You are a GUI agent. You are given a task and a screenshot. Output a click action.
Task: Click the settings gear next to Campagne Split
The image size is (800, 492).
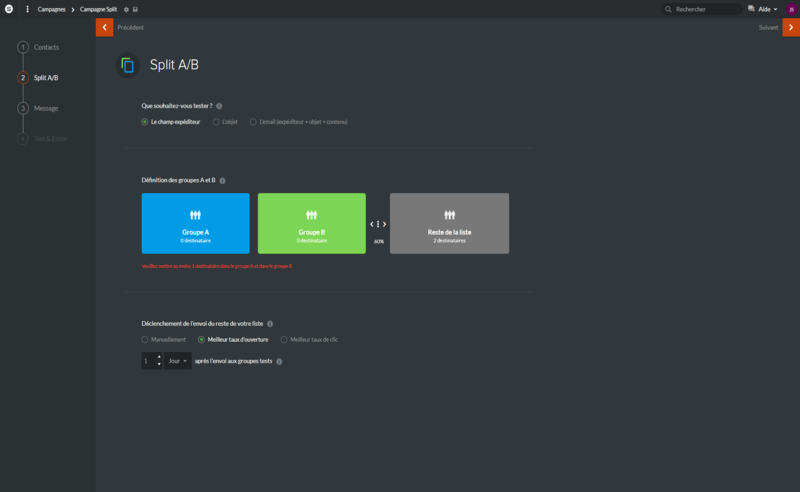tap(126, 9)
